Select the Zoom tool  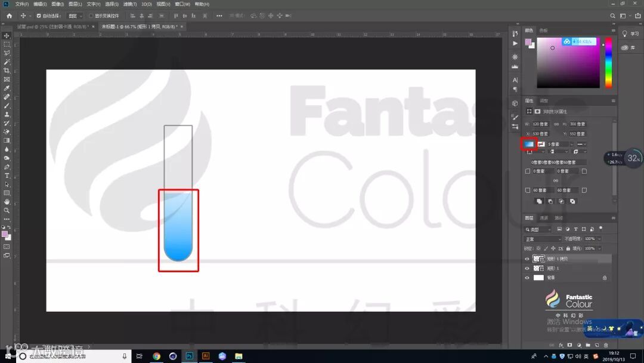coord(7,211)
